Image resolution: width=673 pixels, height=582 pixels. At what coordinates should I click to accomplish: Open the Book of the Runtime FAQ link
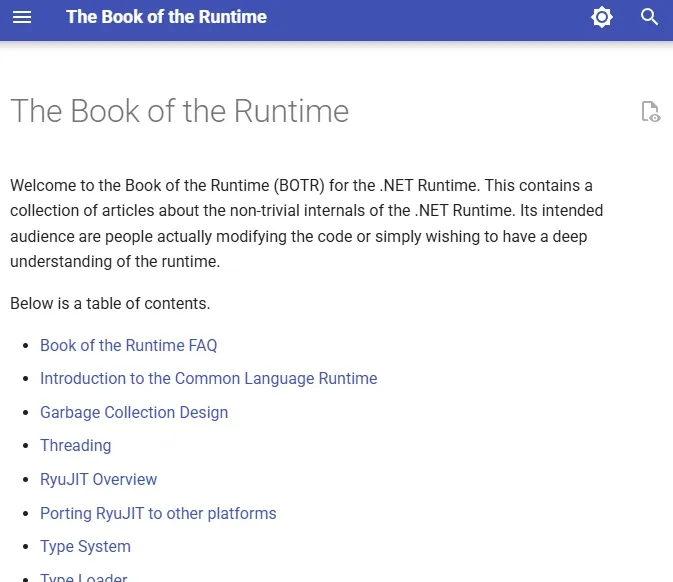pyautogui.click(x=128, y=346)
